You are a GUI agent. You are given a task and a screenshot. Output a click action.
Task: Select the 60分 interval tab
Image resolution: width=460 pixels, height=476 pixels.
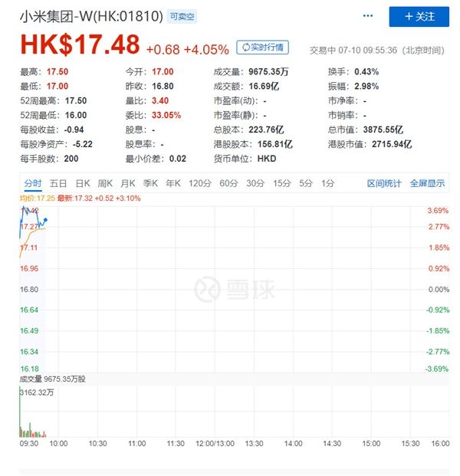[228, 183]
